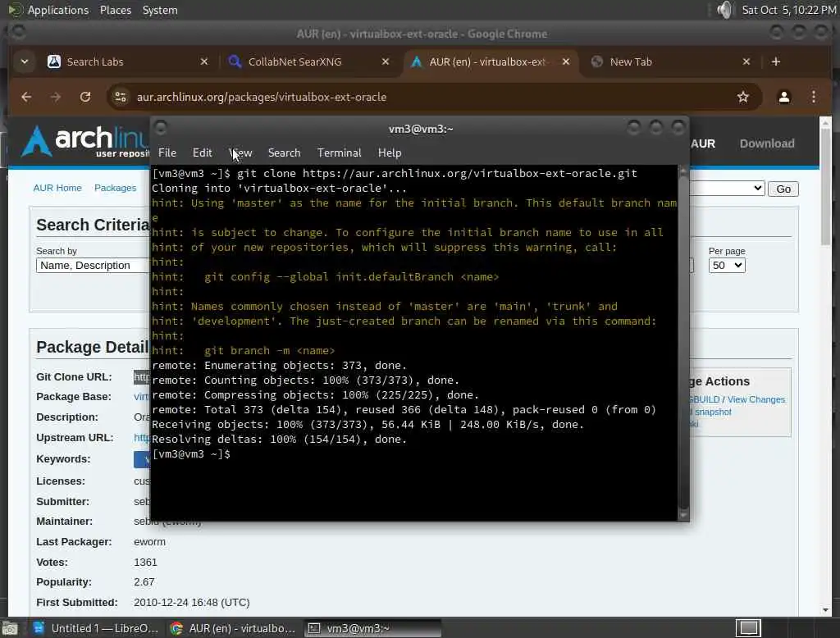Click workspace switcher in bottom panel
This screenshot has height=638, width=840.
[748, 628]
